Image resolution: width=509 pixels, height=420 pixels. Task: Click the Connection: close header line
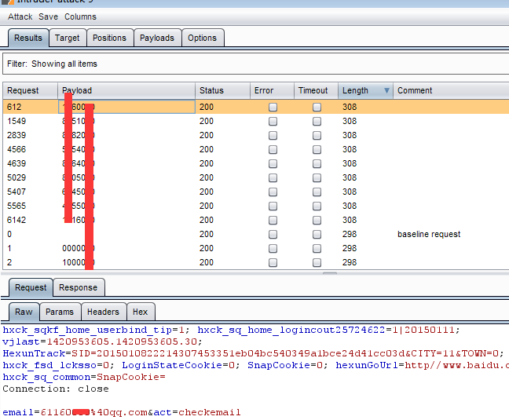click(x=56, y=389)
